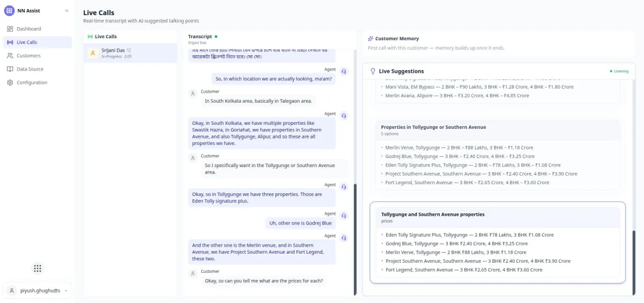The image size is (644, 303).
Task: Open the apps grid launcher icon
Action: 37,268
